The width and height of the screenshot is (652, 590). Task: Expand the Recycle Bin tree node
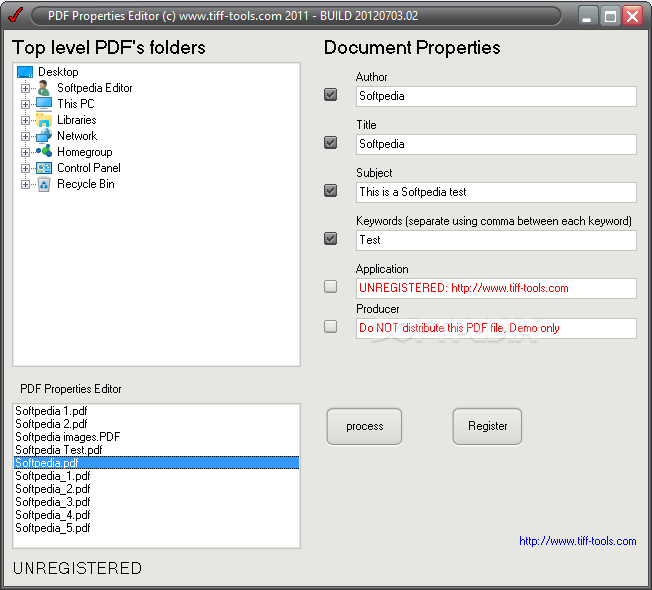25,185
